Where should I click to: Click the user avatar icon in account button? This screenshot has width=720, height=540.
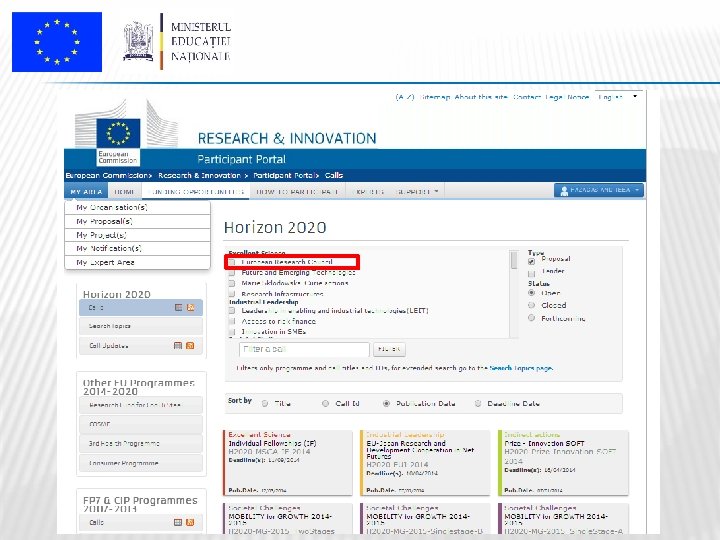coord(564,190)
